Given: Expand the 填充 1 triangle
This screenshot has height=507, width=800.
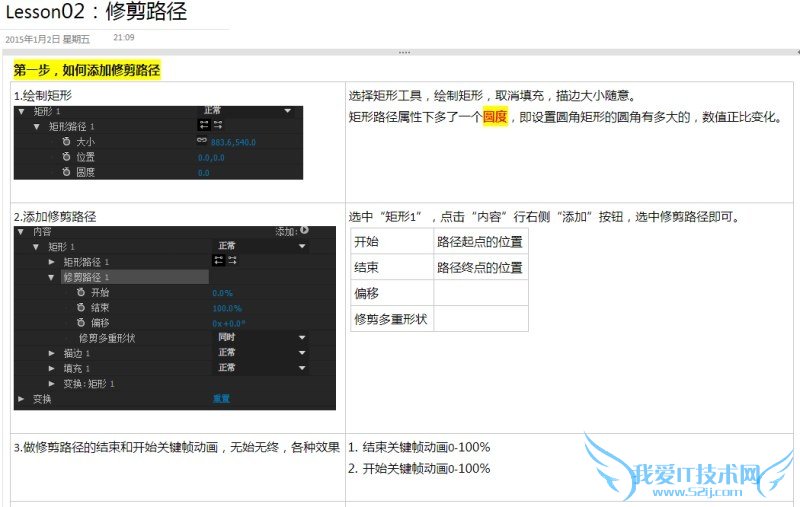Looking at the screenshot, I should (52, 368).
